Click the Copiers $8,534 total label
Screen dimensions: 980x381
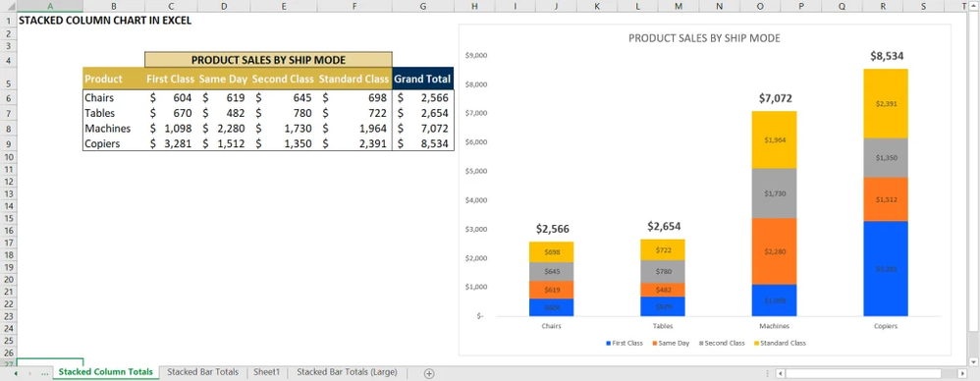pos(887,56)
